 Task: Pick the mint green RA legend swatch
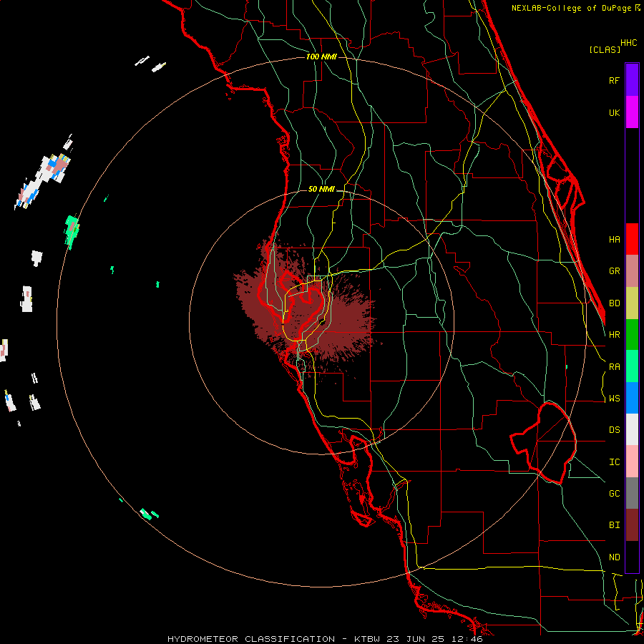coord(632,366)
